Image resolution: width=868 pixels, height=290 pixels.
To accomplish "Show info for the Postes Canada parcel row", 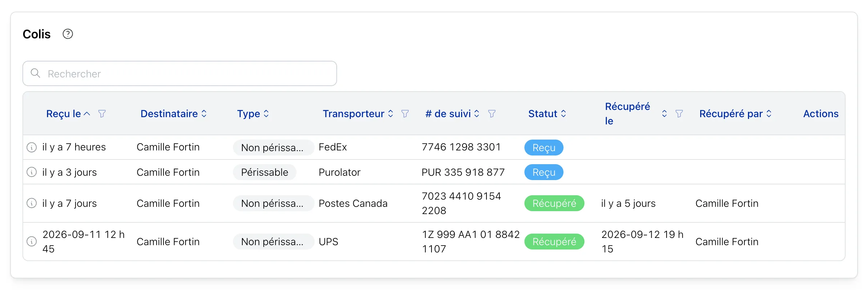I will tap(32, 203).
